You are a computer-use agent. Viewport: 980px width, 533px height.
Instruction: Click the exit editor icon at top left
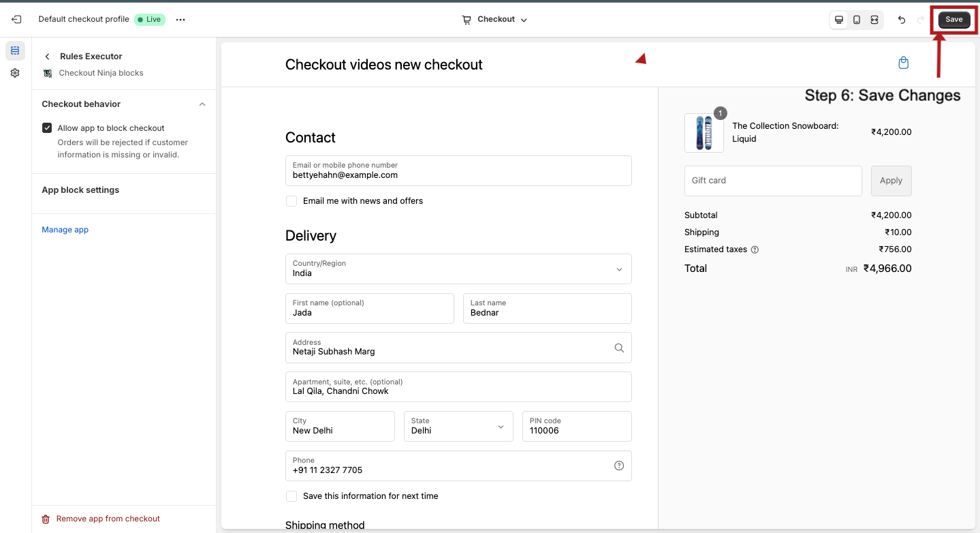point(16,20)
